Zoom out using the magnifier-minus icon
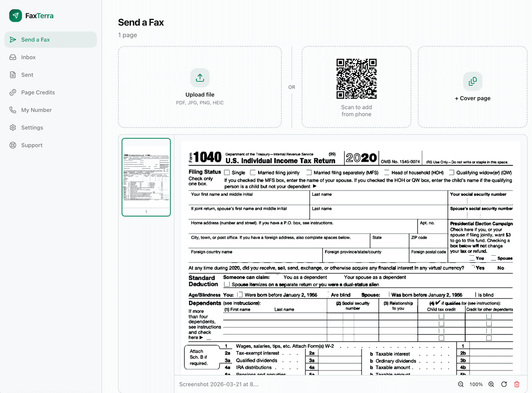This screenshot has width=532, height=393. (461, 385)
